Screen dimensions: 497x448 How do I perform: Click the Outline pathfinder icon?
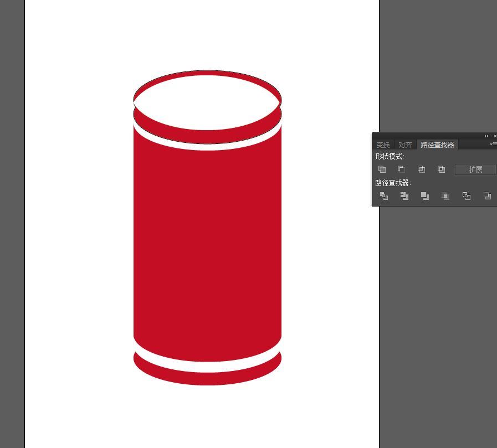(x=467, y=196)
